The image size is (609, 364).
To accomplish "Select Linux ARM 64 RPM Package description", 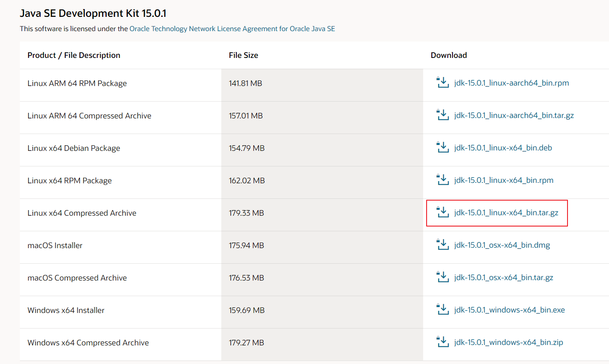I will click(x=77, y=83).
